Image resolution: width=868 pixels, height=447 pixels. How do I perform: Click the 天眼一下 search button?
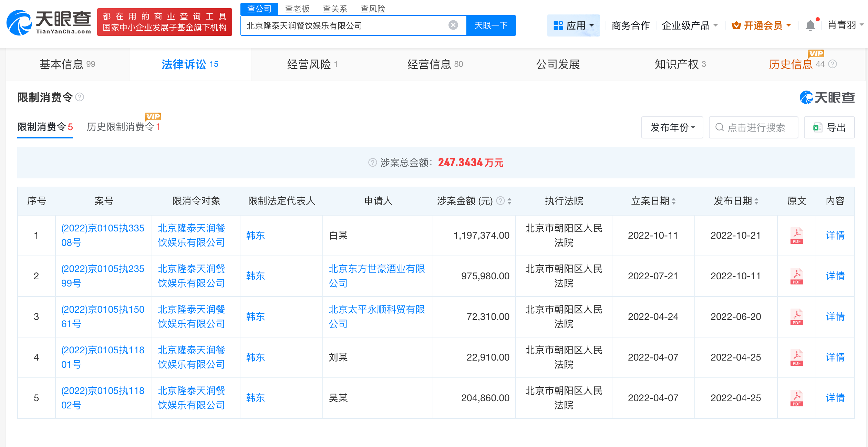490,25
